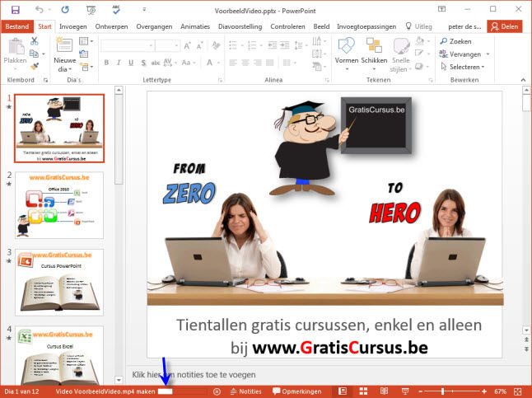Start the slideshow from the status bar

click(x=405, y=391)
